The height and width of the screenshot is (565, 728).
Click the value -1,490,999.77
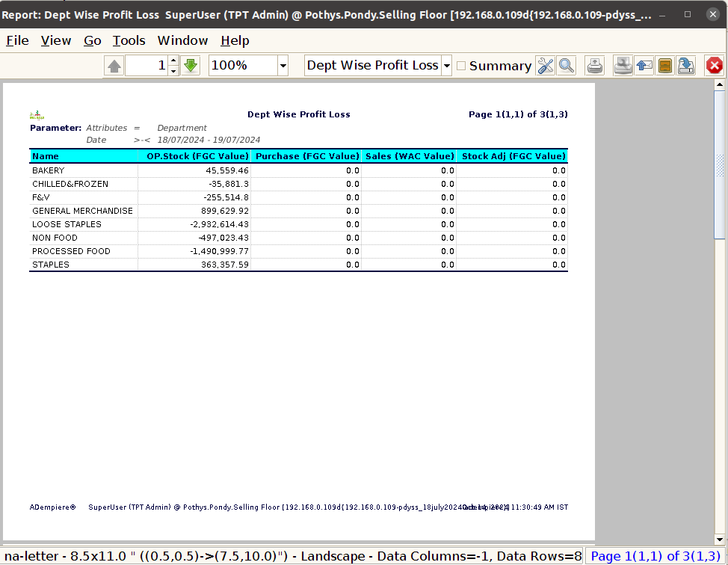pos(219,251)
